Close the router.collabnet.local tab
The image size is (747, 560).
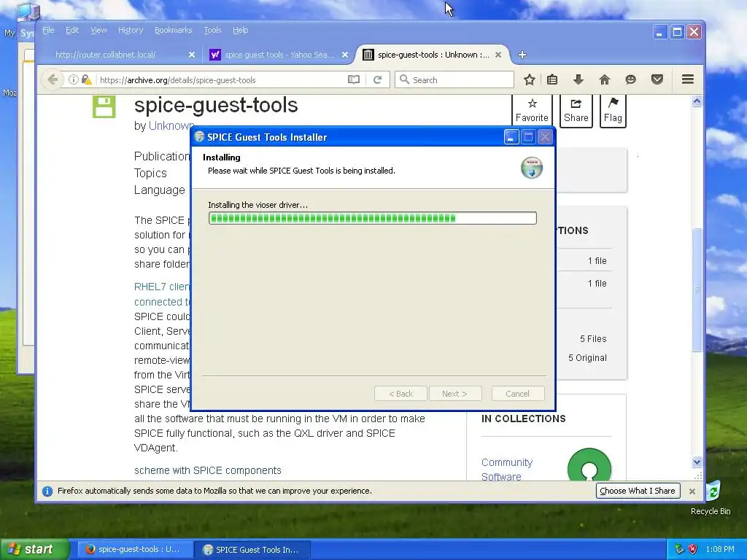192,55
